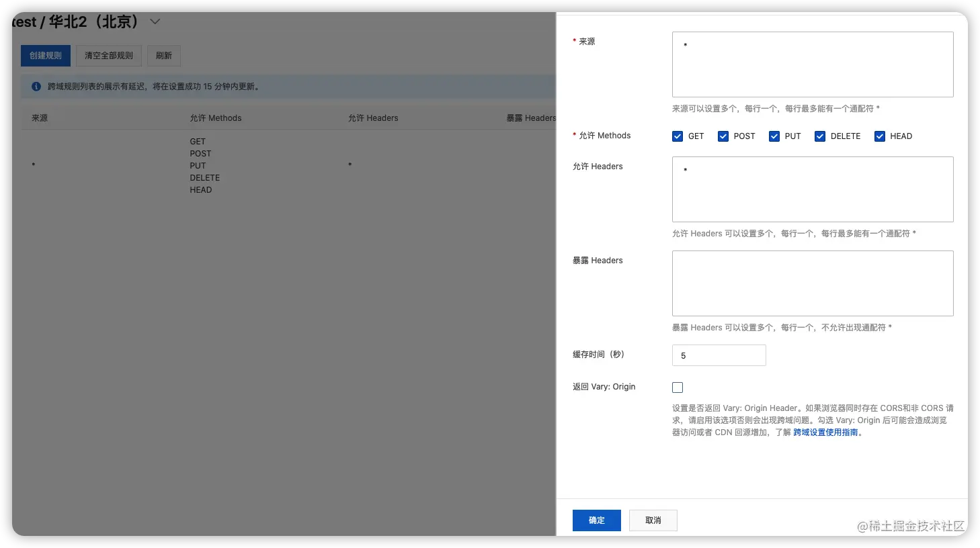Click the POST entry in the rule row
The width and height of the screenshot is (980, 548).
[200, 154]
